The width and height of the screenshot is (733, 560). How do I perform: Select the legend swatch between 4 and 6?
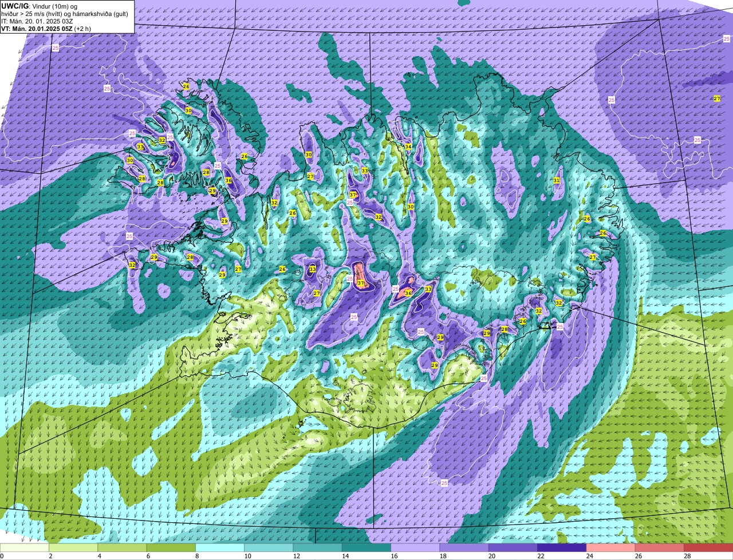(x=122, y=548)
